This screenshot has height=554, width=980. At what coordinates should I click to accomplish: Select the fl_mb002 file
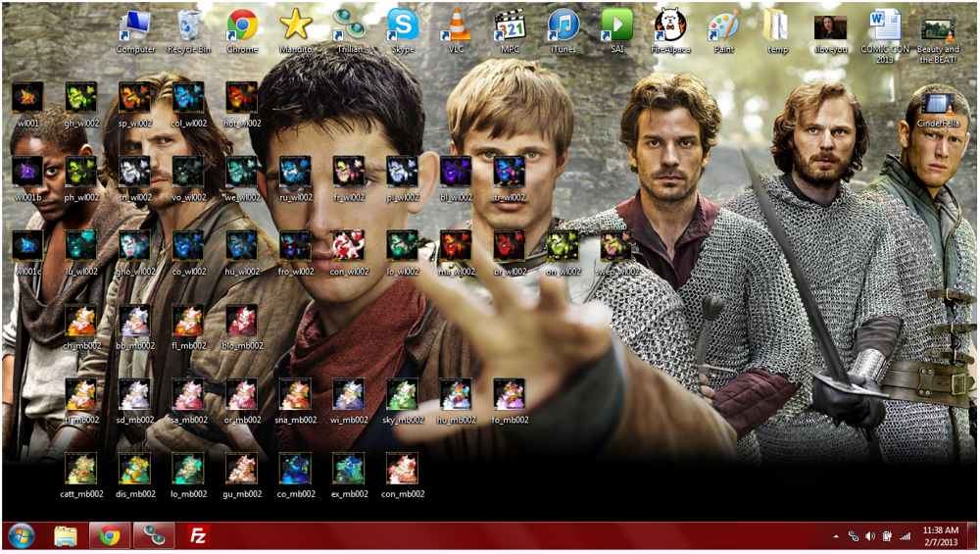click(188, 327)
